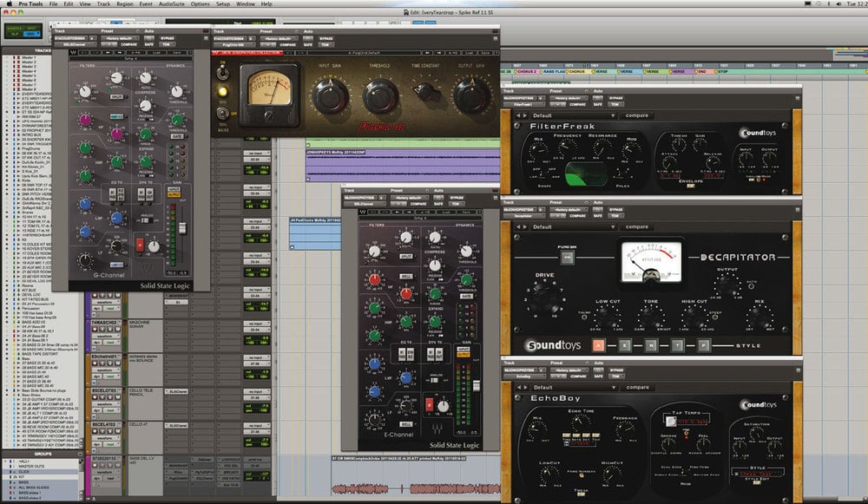Click the Waves logo in G-Channel toolbar

[x=73, y=53]
